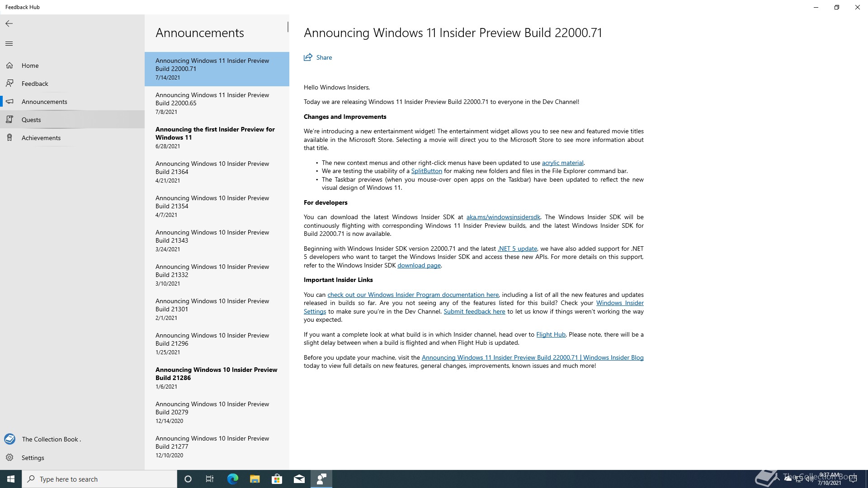The height and width of the screenshot is (488, 868).
Task: Click the taskbar clock and date
Action: pos(829,479)
